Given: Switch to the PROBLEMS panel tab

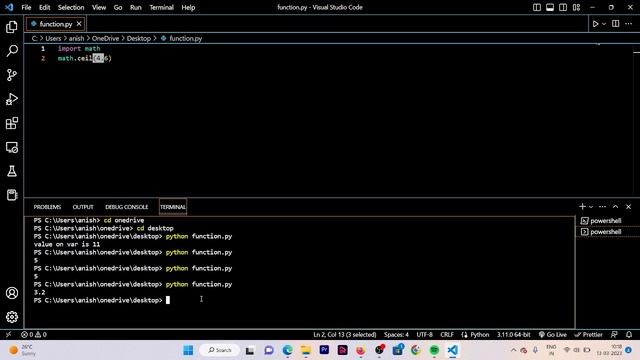Looking at the screenshot, I should point(47,207).
